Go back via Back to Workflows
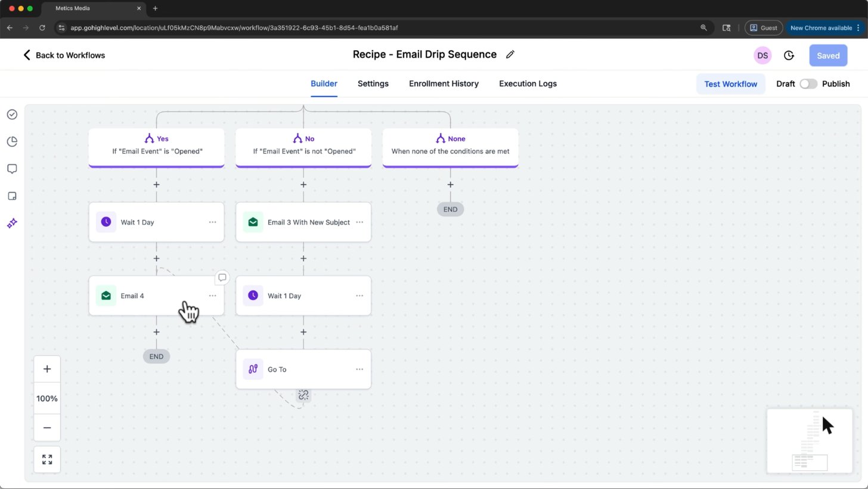868x489 pixels. pos(64,55)
